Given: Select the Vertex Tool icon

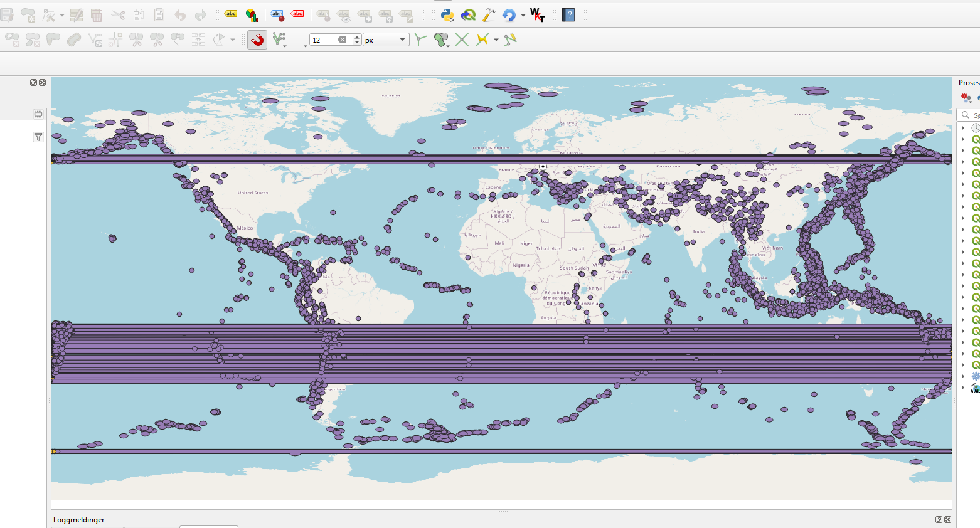Looking at the screenshot, I should (49, 15).
